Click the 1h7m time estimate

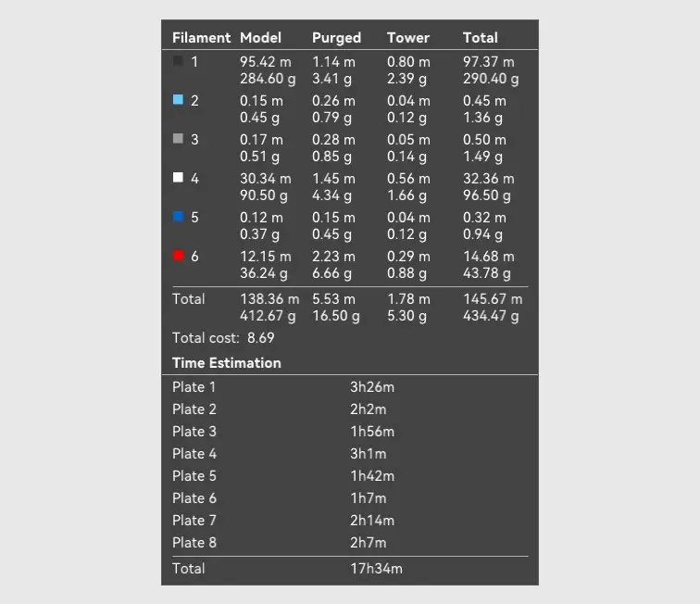(368, 498)
